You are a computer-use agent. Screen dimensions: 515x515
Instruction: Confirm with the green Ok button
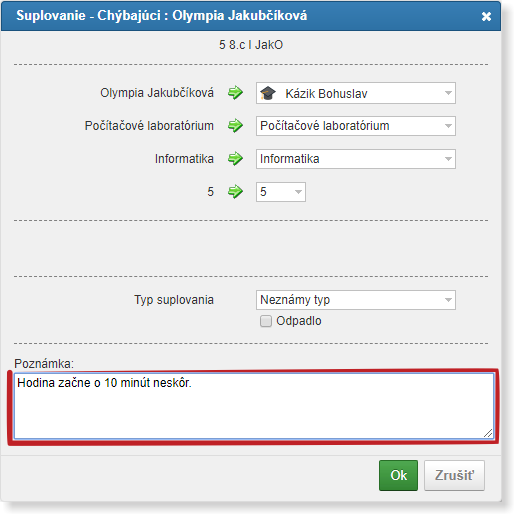click(x=398, y=476)
